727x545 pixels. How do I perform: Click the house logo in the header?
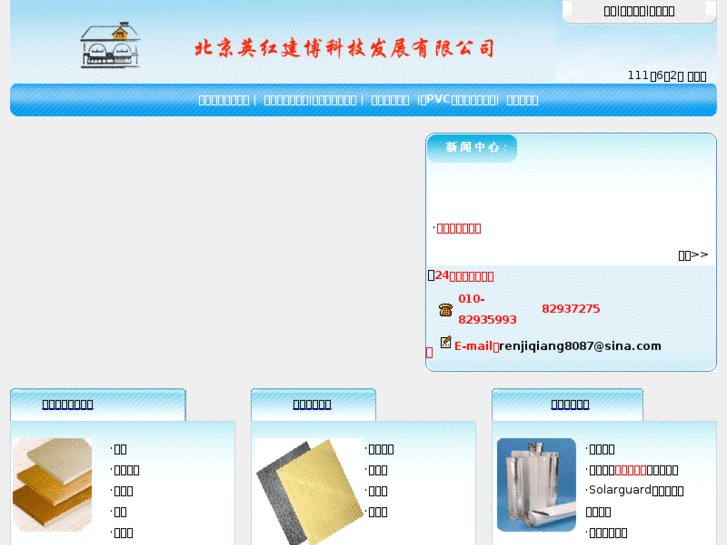pyautogui.click(x=110, y=45)
